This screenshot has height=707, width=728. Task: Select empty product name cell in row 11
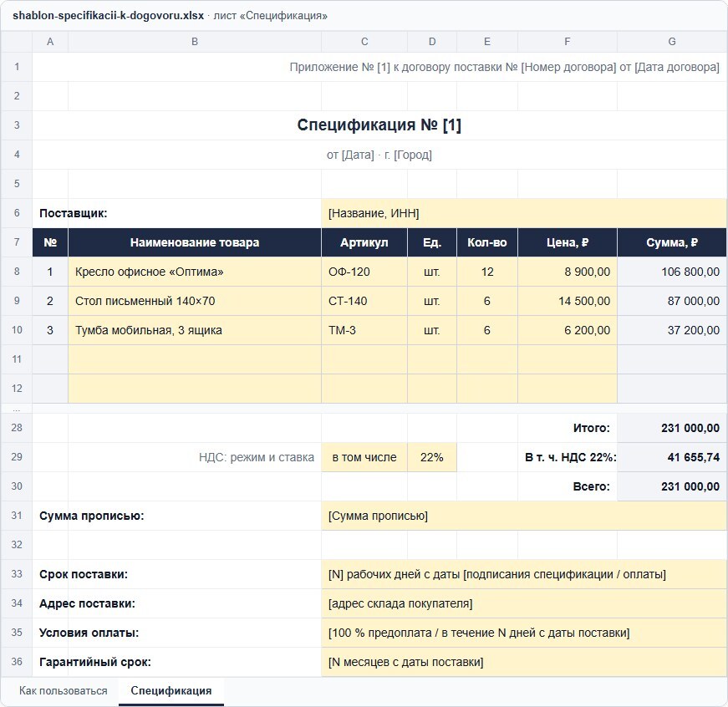[x=195, y=359]
